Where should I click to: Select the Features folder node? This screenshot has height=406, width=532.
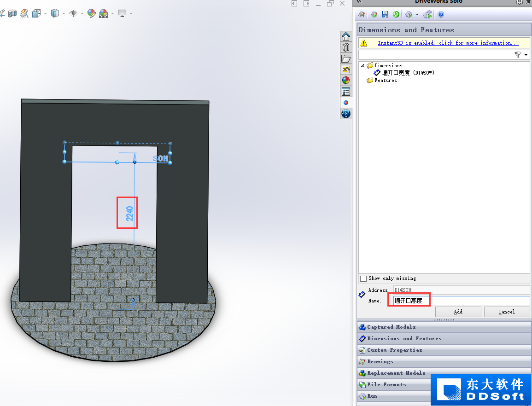(386, 81)
